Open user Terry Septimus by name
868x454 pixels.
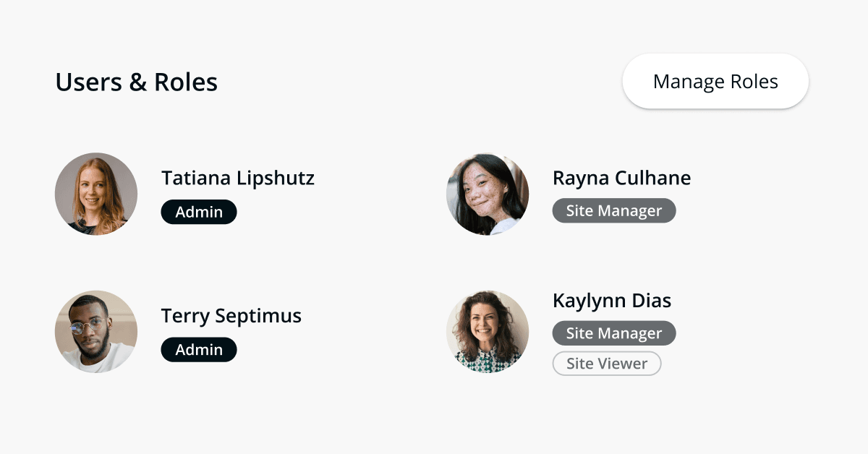pos(231,316)
